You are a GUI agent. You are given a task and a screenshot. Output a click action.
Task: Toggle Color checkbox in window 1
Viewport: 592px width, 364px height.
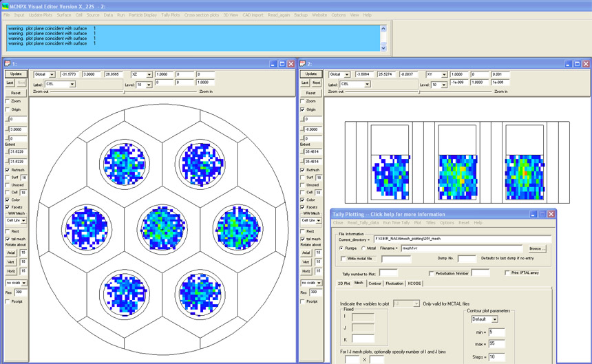(x=8, y=200)
